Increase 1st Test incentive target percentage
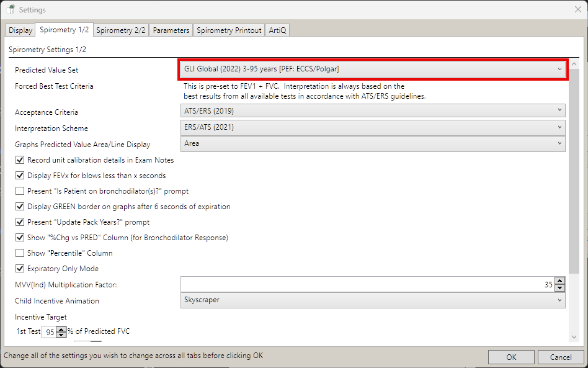The width and height of the screenshot is (588, 368). click(61, 328)
